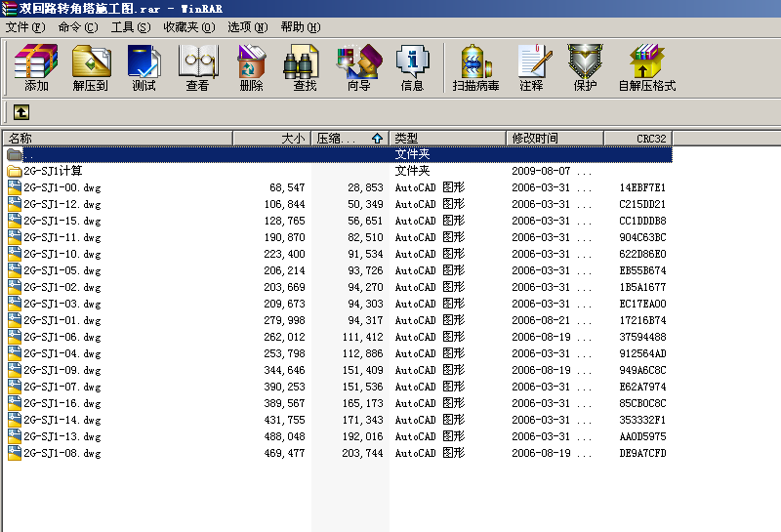The image size is (781, 532).
Task: Click the packed size 203,744
Action: (x=362, y=453)
